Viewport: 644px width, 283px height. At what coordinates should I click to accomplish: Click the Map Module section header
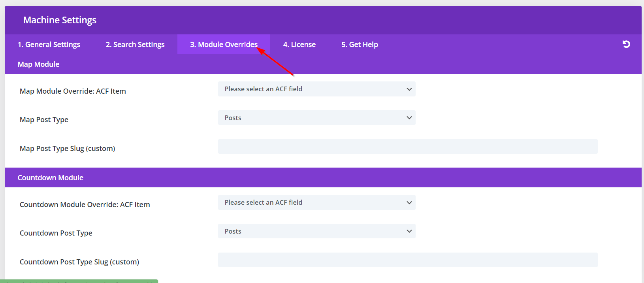click(39, 64)
